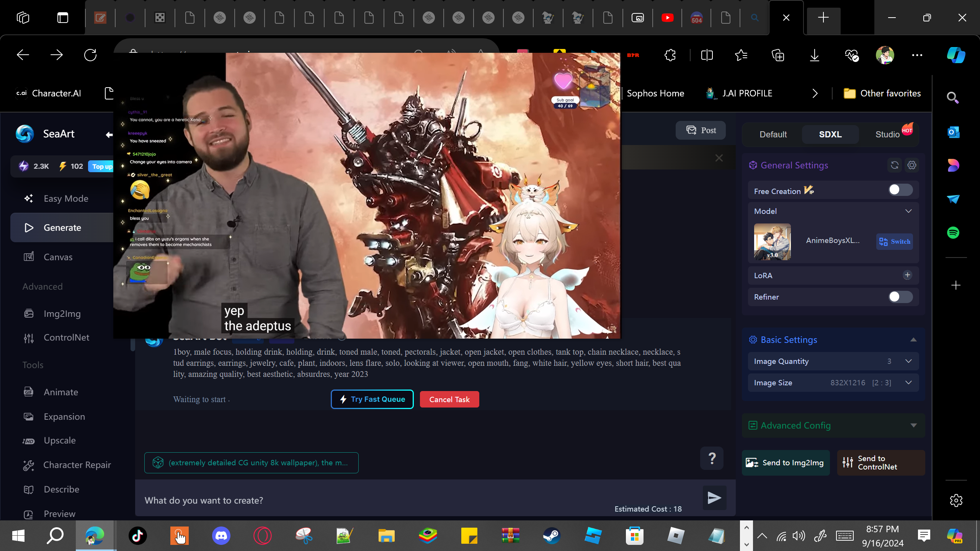Viewport: 980px width, 551px height.
Task: Open Steam from the taskbar
Action: [552, 536]
